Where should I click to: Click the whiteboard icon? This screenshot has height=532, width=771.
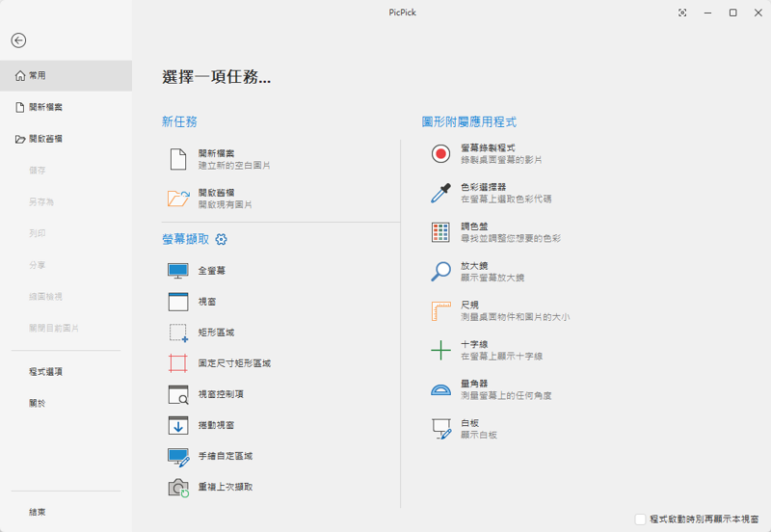pyautogui.click(x=441, y=429)
